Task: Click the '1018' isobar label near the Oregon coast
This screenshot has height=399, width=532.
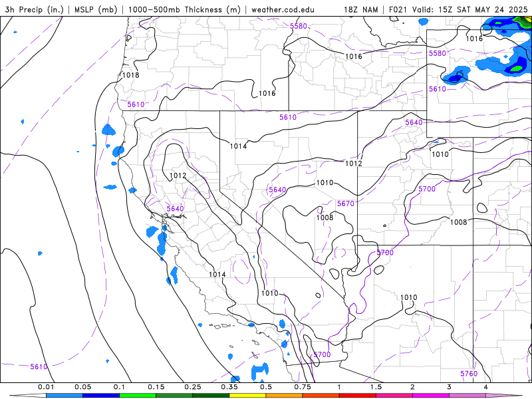Action: pyautogui.click(x=130, y=75)
